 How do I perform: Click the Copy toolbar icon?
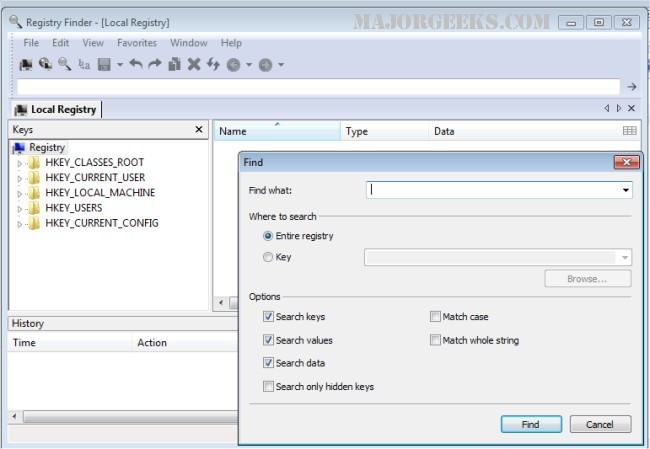point(174,65)
